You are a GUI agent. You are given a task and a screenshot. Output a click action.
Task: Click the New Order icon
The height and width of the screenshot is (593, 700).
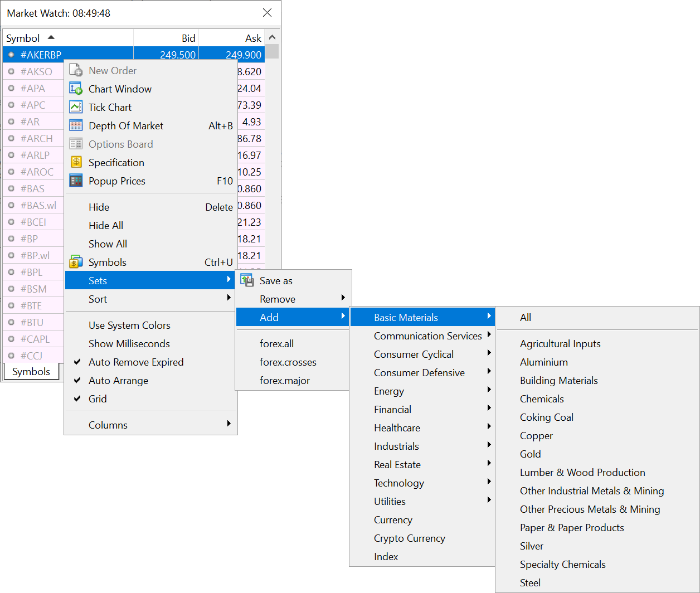76,70
